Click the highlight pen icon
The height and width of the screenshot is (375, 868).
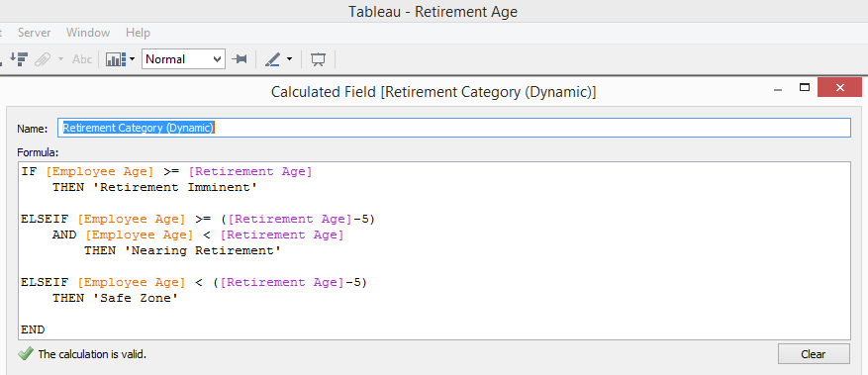point(273,59)
